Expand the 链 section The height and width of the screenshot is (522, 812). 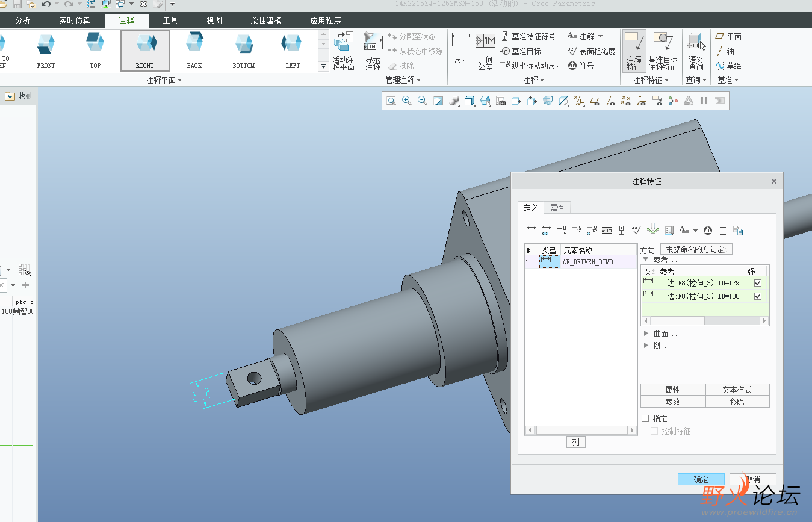tap(646, 346)
